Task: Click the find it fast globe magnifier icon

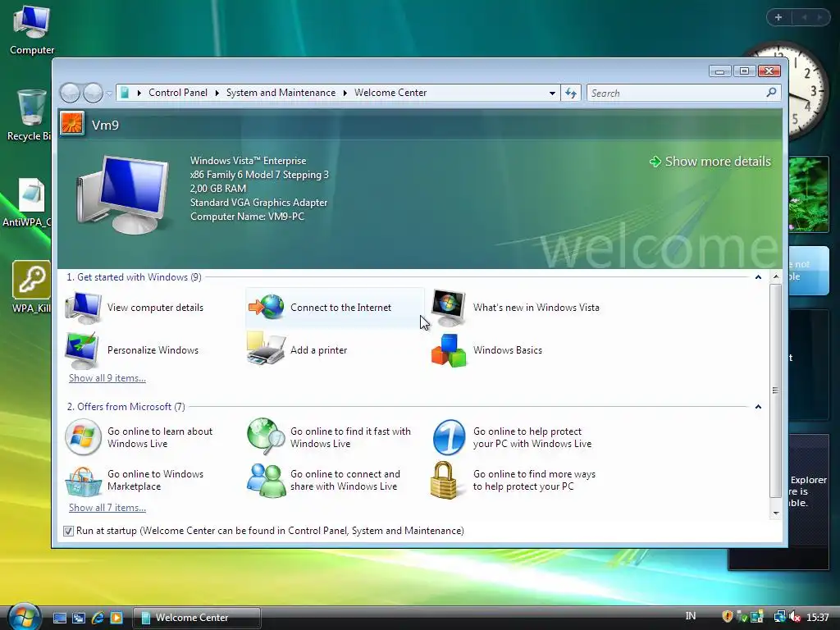Action: pyautogui.click(x=267, y=436)
